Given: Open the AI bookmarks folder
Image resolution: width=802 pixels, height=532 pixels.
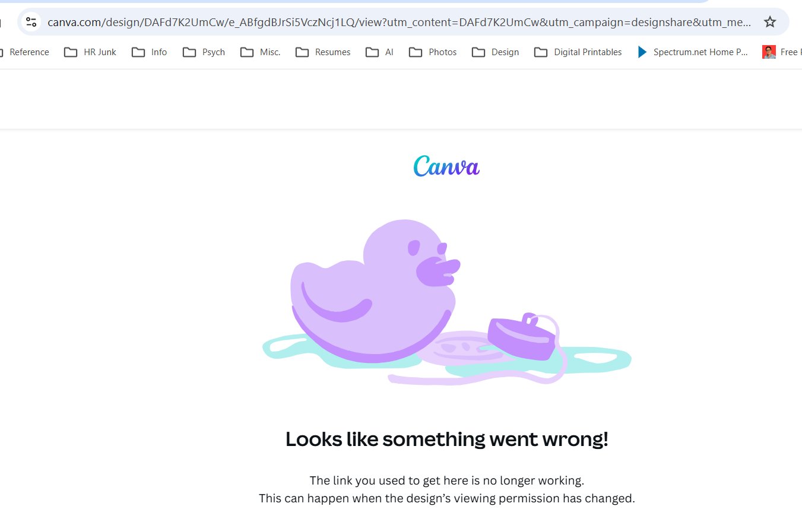Looking at the screenshot, I should pyautogui.click(x=380, y=52).
